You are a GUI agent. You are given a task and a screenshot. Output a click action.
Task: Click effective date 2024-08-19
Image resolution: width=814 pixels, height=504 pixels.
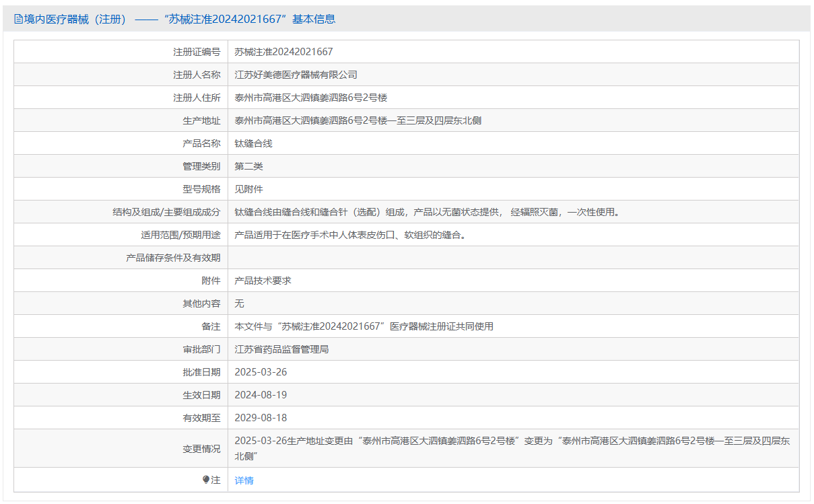261,395
